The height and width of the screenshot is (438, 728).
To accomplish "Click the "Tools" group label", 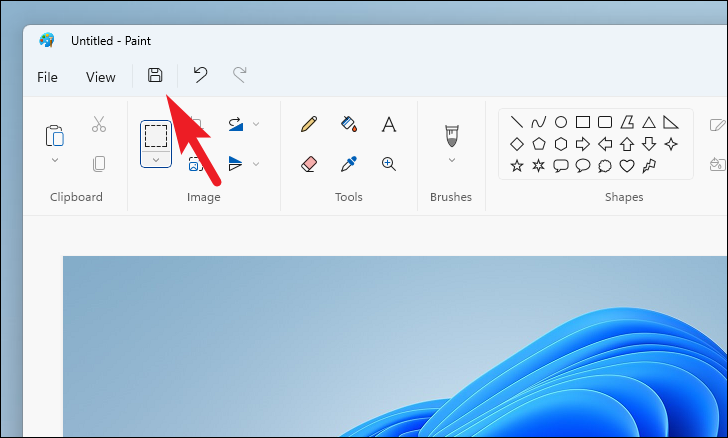I will point(349,197).
